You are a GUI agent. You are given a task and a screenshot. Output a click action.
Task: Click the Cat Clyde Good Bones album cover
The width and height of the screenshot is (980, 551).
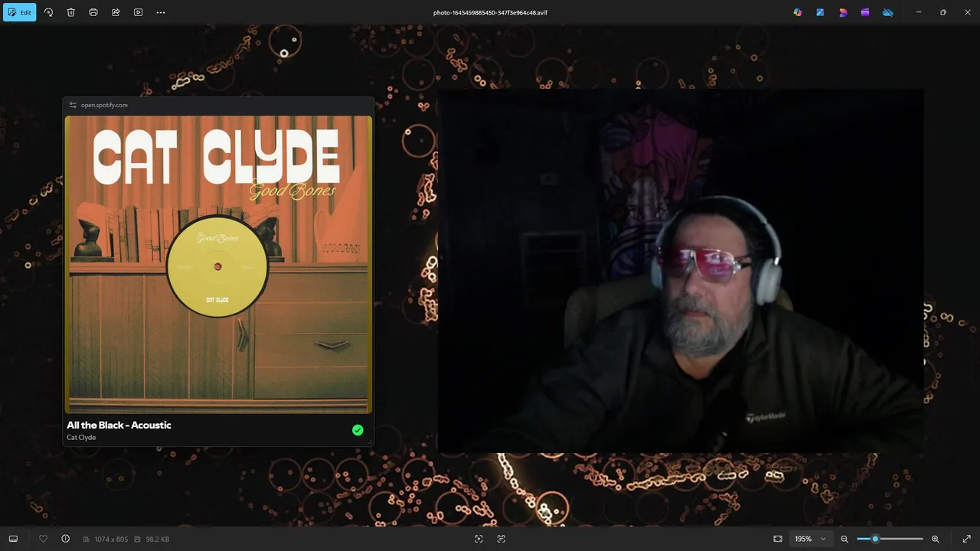218,264
